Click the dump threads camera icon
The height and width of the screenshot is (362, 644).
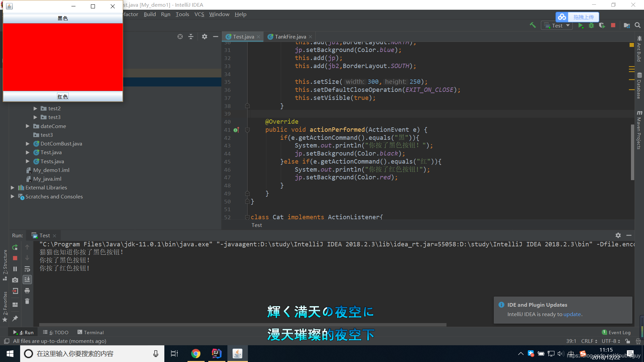click(x=15, y=280)
